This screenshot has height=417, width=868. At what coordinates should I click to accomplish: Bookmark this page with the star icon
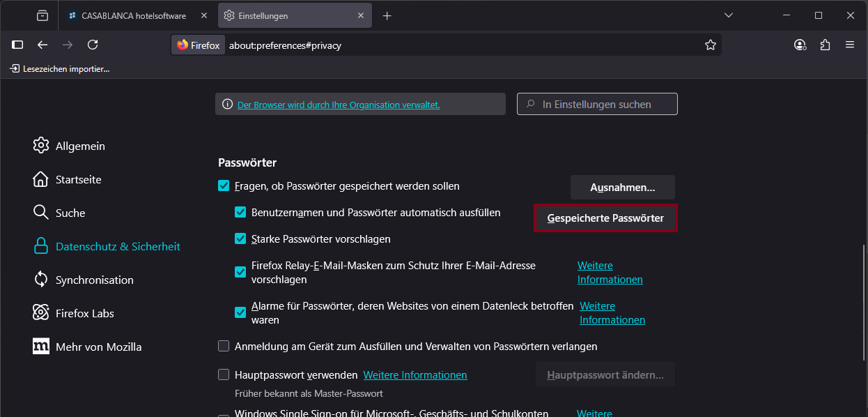tap(710, 45)
